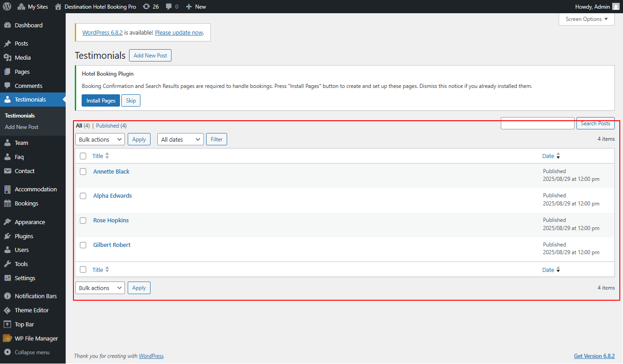This screenshot has height=364, width=623.
Task: Open Bookings calendar menu
Action: click(x=33, y=203)
